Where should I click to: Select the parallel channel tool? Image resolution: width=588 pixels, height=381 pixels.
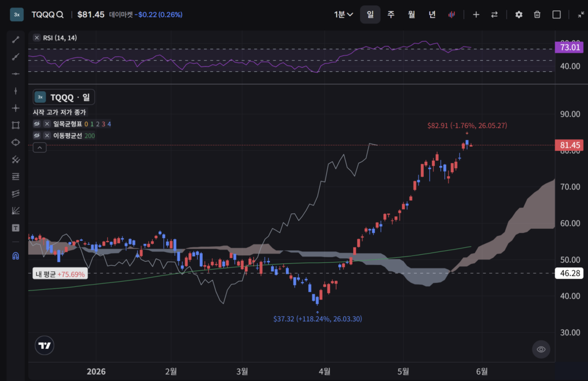pos(16,160)
